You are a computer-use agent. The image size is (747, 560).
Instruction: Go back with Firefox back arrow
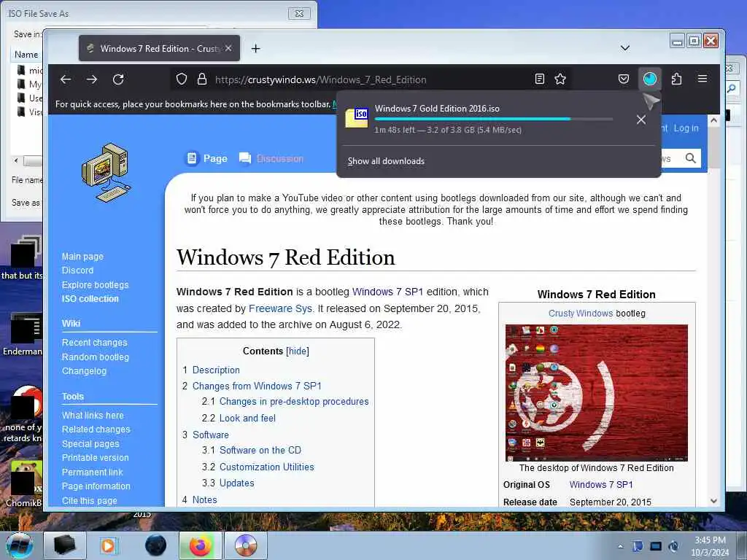(x=66, y=79)
